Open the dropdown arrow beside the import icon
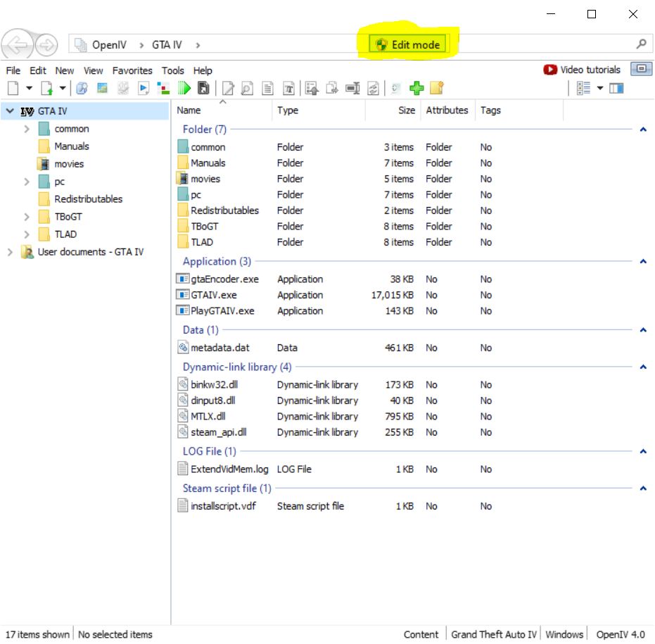The width and height of the screenshot is (655, 644). pyautogui.click(x=62, y=88)
